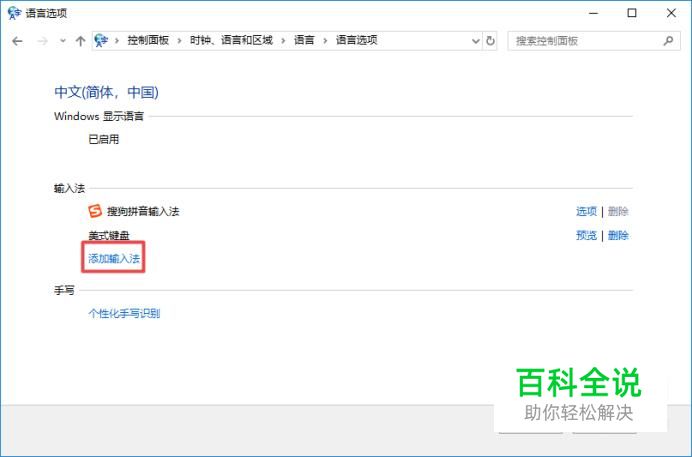Click the Sogou input method icon
The width and height of the screenshot is (692, 457).
tap(95, 211)
